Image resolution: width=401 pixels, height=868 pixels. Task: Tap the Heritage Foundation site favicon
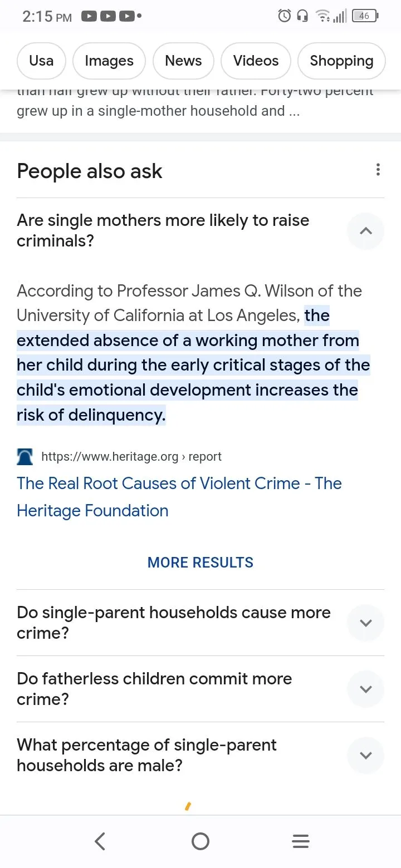pyautogui.click(x=25, y=457)
